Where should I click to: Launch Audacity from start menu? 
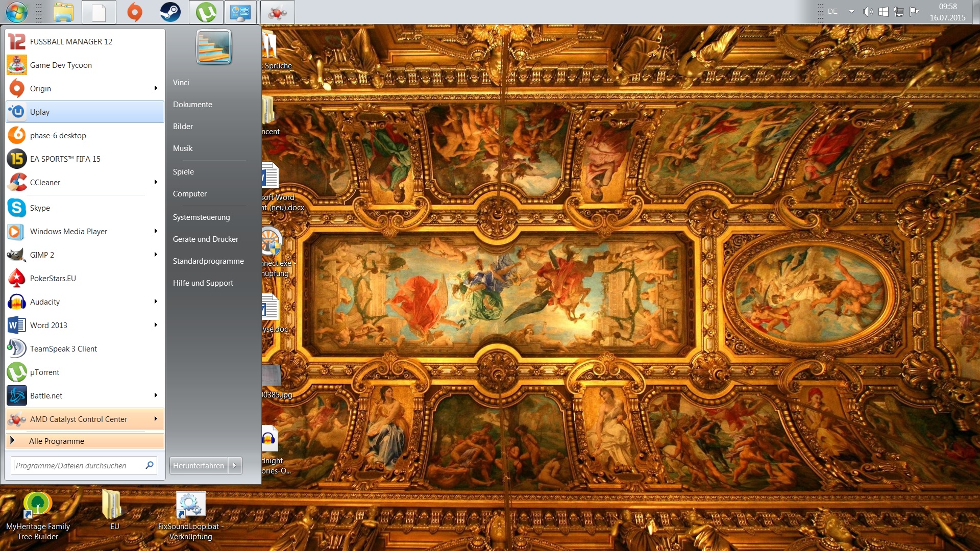(x=85, y=302)
